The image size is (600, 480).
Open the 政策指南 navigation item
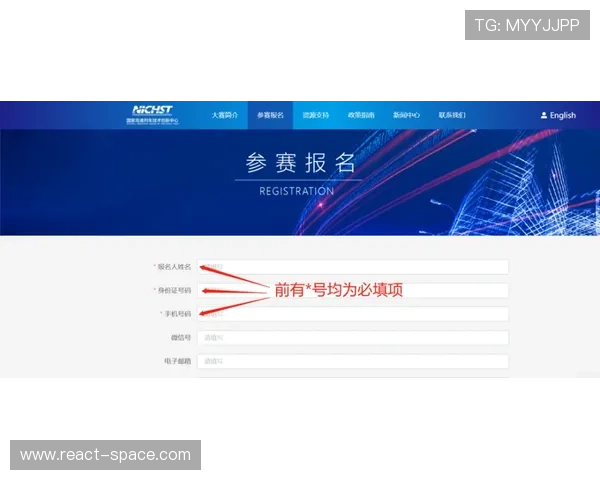pos(361,115)
